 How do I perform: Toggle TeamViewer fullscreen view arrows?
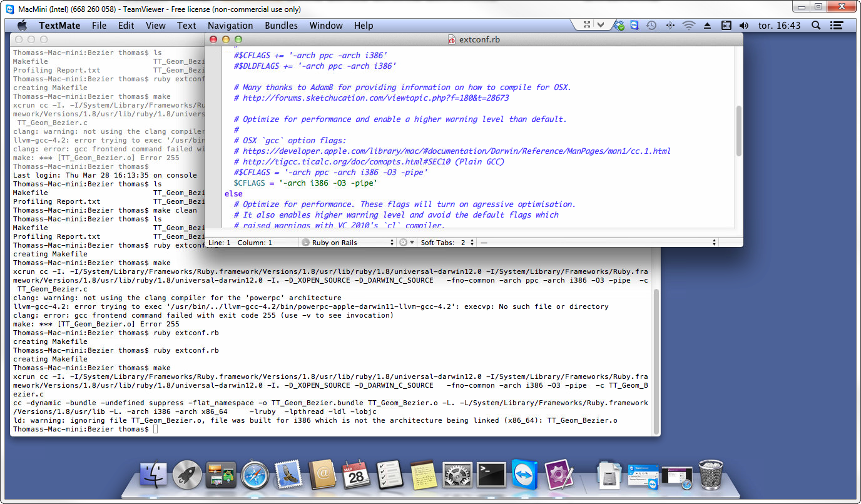point(587,25)
